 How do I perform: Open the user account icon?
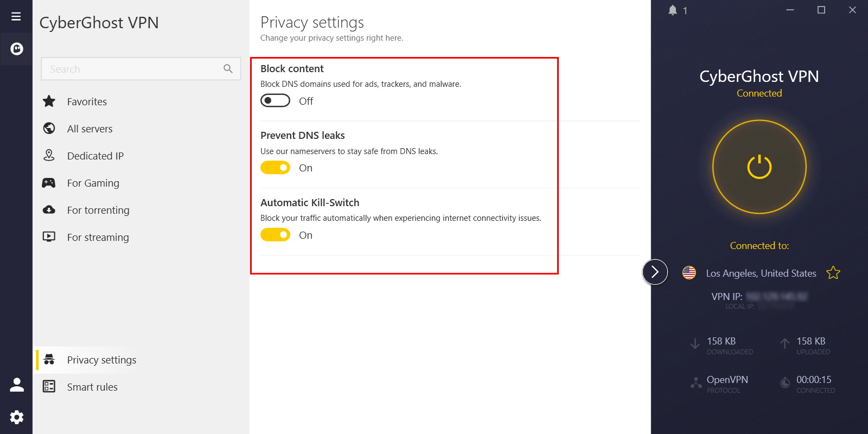17,385
